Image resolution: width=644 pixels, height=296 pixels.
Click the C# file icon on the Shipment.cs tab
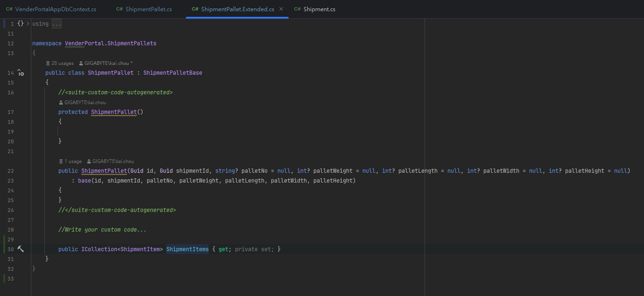coord(297,9)
